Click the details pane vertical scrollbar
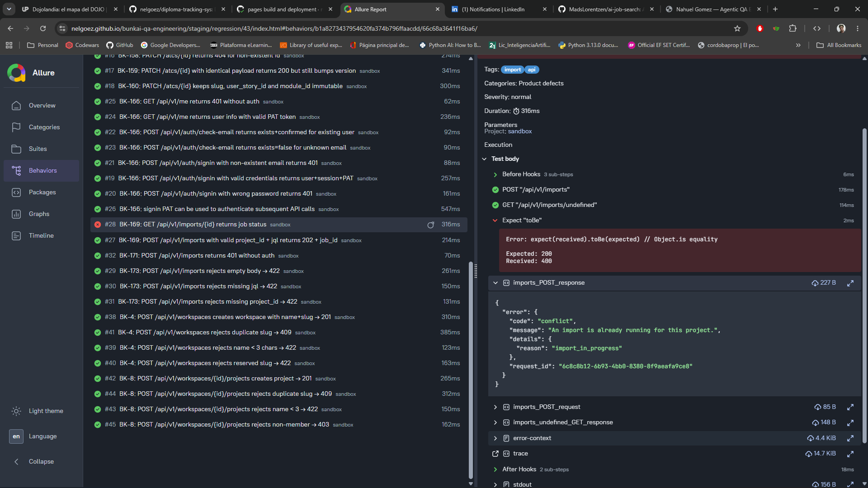 tap(864, 286)
